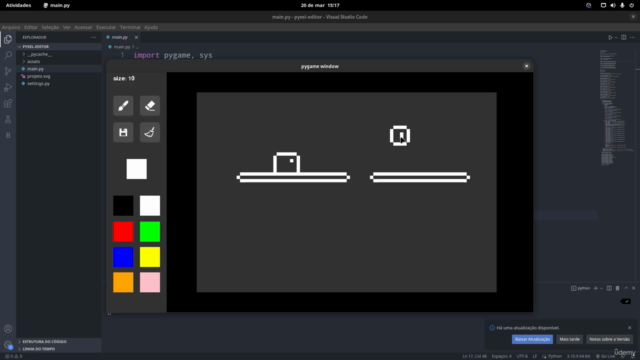The image size is (640, 360).
Task: Kill the terminal with trash icon
Action: tap(618, 288)
